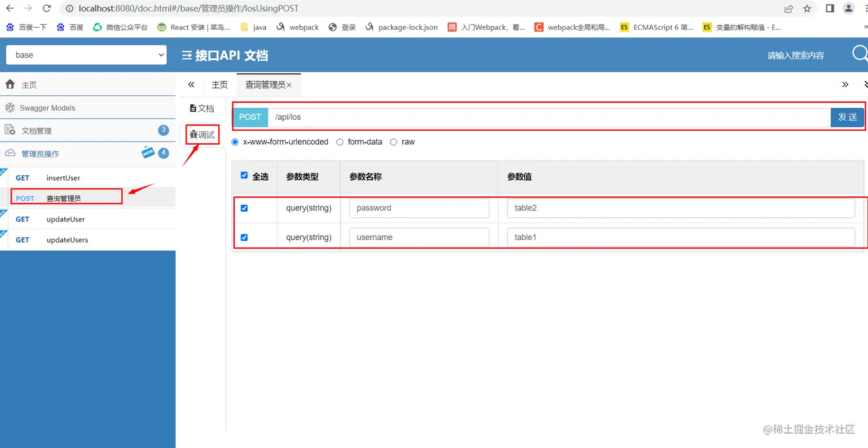Close the 查询管理员 tab
This screenshot has width=868, height=448.
tap(289, 85)
